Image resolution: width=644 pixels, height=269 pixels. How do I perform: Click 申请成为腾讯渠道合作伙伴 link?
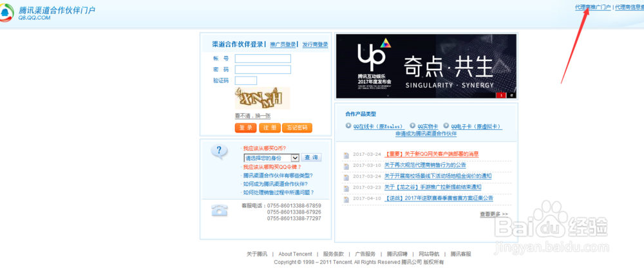[426, 134]
